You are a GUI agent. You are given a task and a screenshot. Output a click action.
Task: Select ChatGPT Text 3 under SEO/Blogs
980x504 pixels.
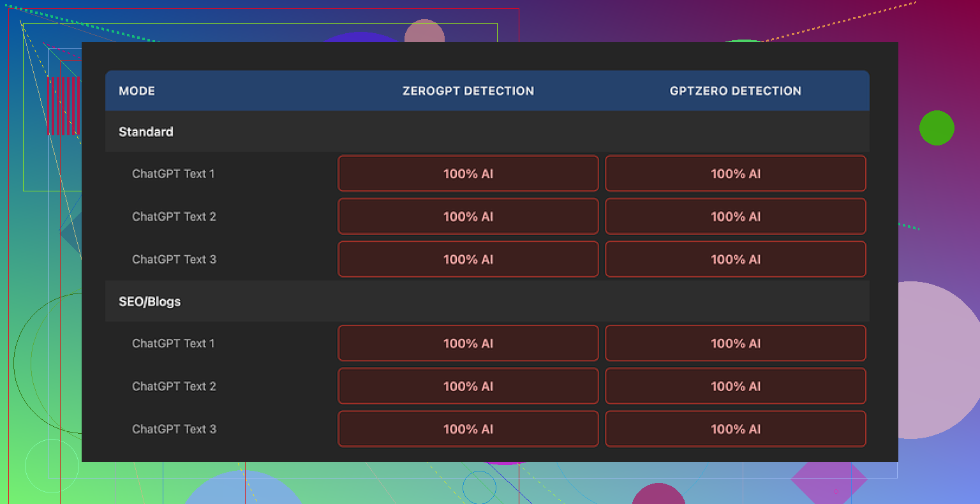(174, 429)
